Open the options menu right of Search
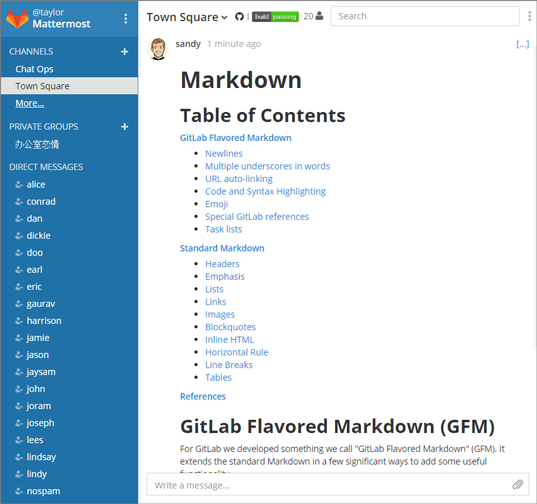537x504 pixels. (x=529, y=16)
